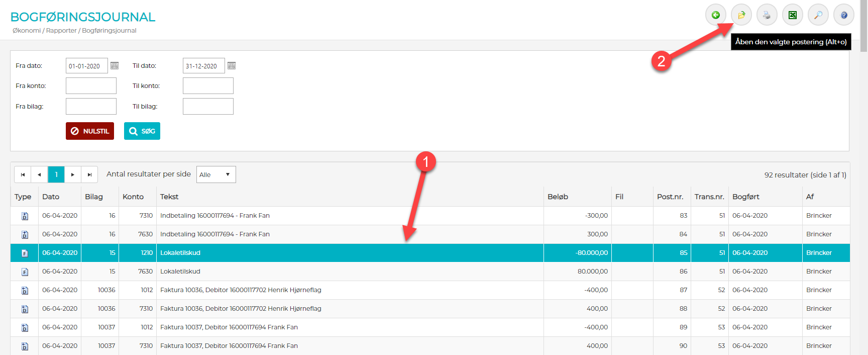Open the help question mark icon
Viewport: 868px width, 355px height.
click(843, 15)
